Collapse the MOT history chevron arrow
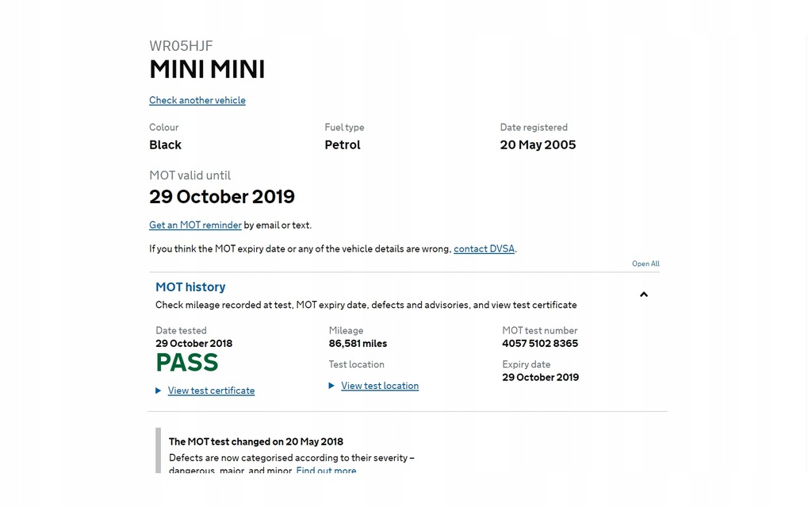The image size is (812, 508). [x=644, y=294]
